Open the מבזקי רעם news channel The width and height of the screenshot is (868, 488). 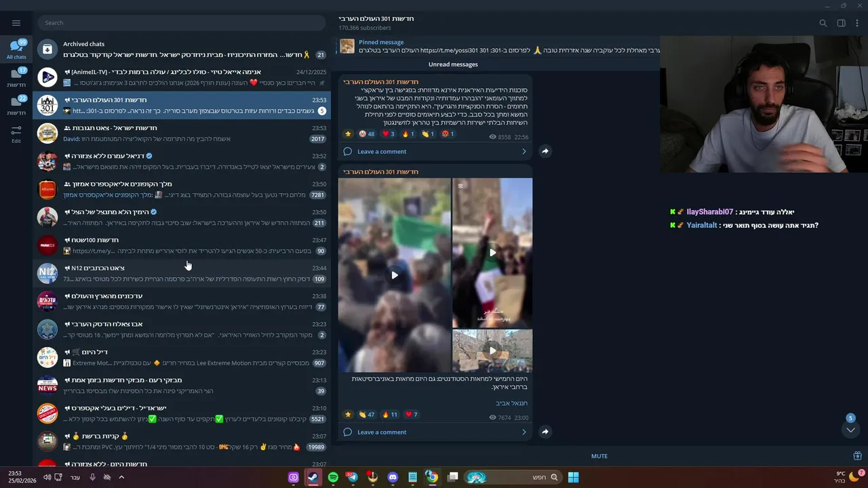[x=182, y=386]
